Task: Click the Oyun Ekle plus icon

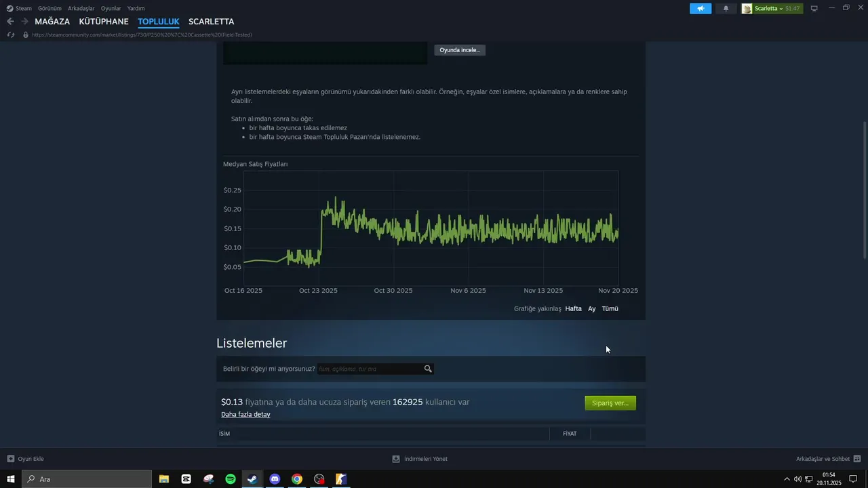Action: 11,459
